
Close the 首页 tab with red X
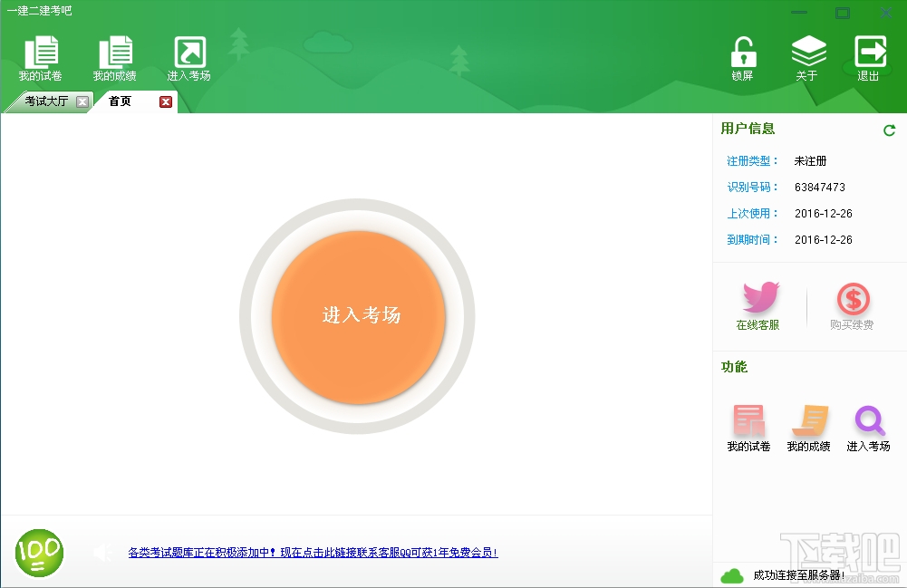click(166, 101)
